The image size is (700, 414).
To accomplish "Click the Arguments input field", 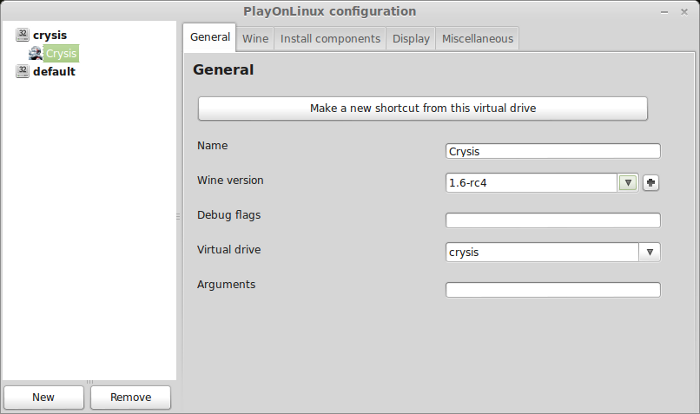I will [x=553, y=290].
